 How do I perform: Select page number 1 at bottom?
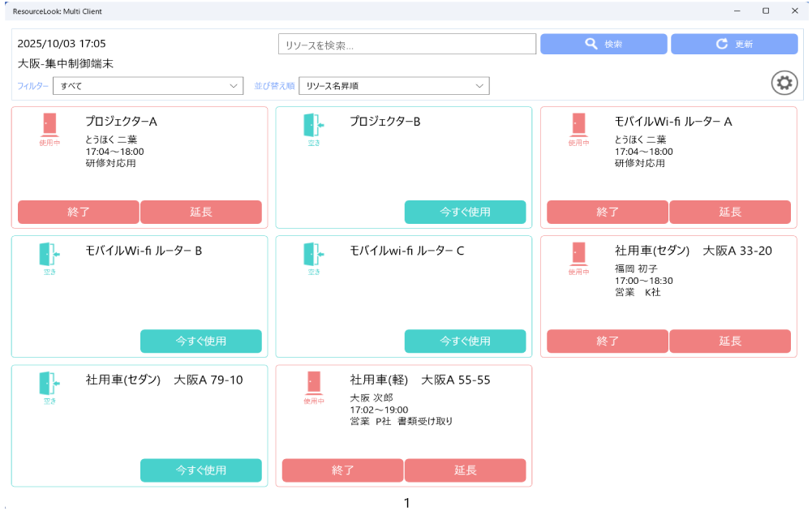pos(407,503)
